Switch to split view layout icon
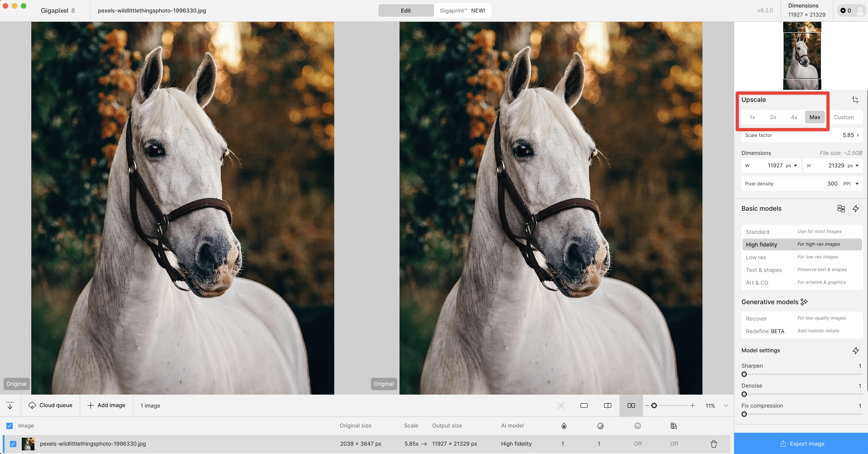 [x=607, y=405]
